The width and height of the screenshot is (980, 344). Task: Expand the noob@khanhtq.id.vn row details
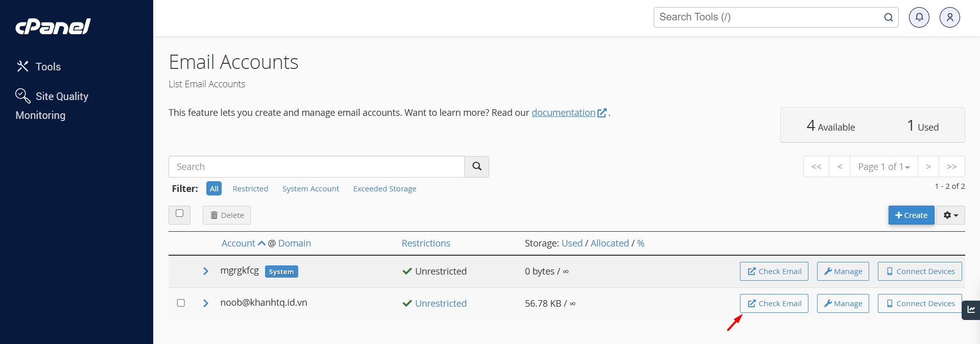(205, 303)
